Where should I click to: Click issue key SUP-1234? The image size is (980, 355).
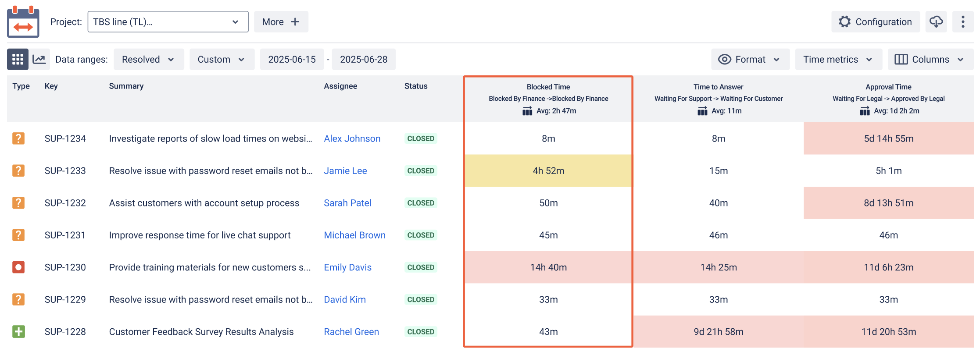click(65, 138)
